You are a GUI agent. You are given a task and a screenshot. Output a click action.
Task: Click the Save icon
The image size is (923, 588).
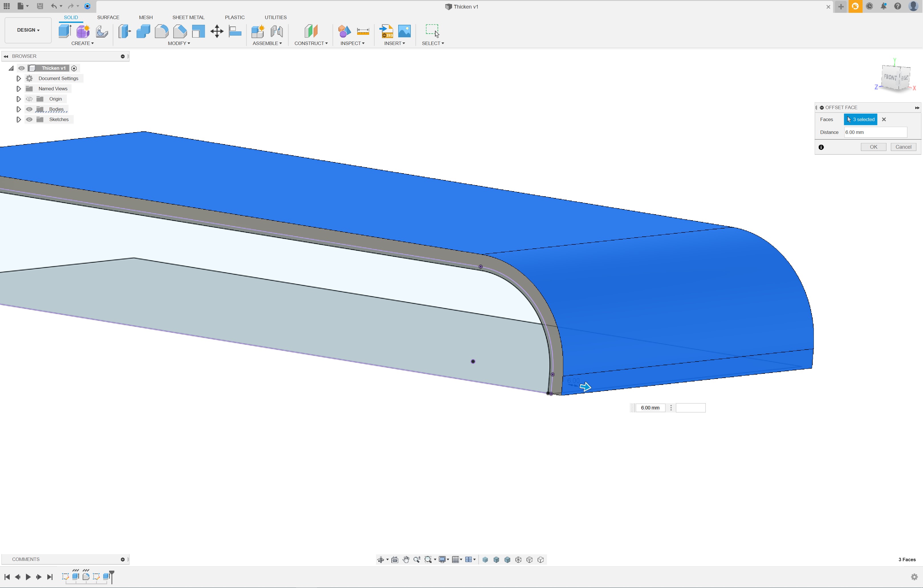point(40,6)
